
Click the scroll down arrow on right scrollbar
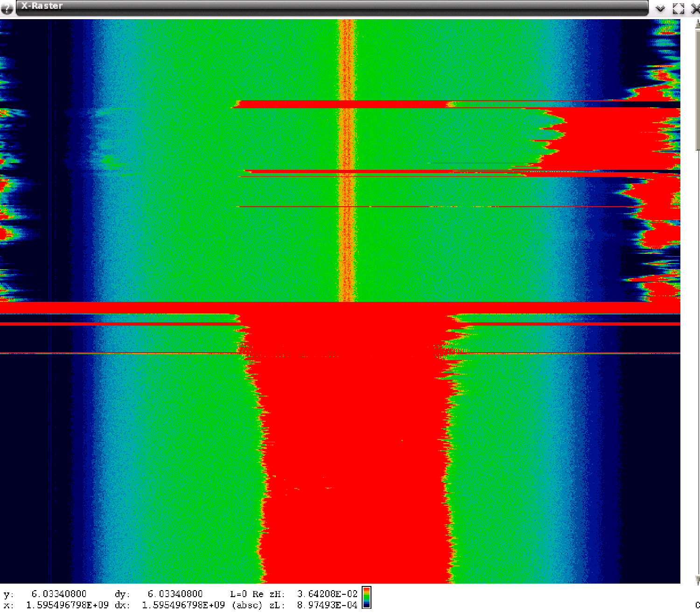tap(697, 580)
